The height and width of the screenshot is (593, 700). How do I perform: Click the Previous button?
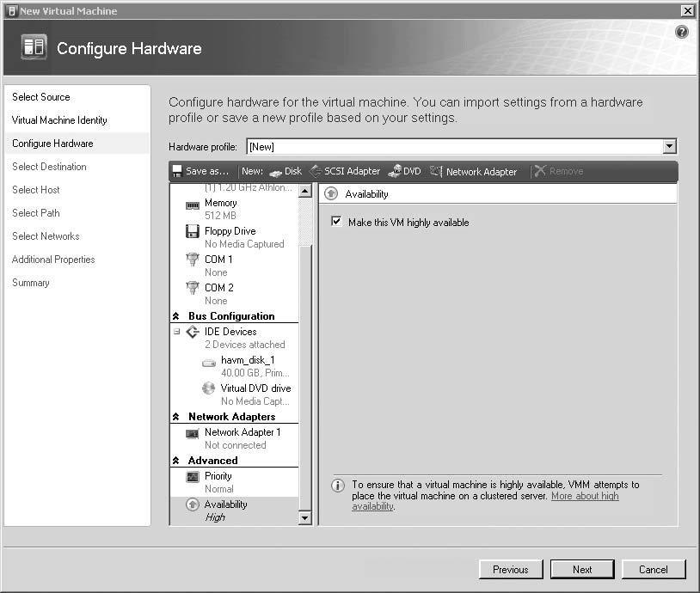point(511,569)
